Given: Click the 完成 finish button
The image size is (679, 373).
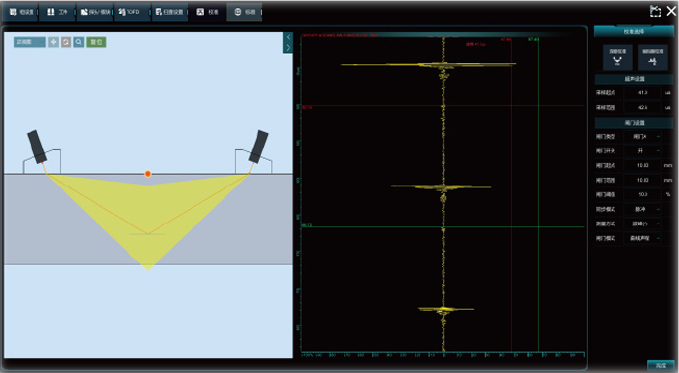Looking at the screenshot, I should click(660, 366).
